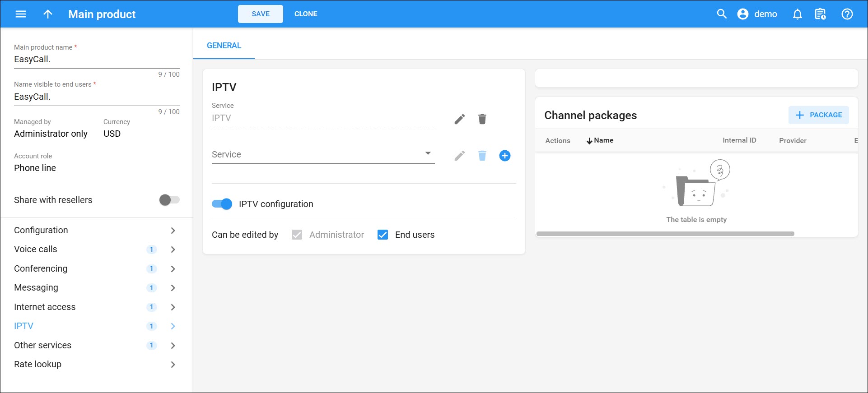868x393 pixels.
Task: Click the Actions column header
Action: point(558,141)
